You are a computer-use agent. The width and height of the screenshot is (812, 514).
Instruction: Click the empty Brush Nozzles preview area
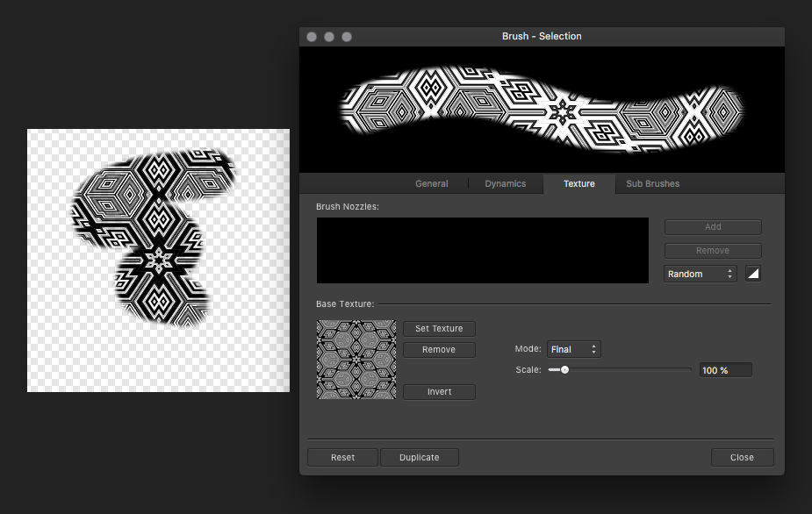pos(482,250)
